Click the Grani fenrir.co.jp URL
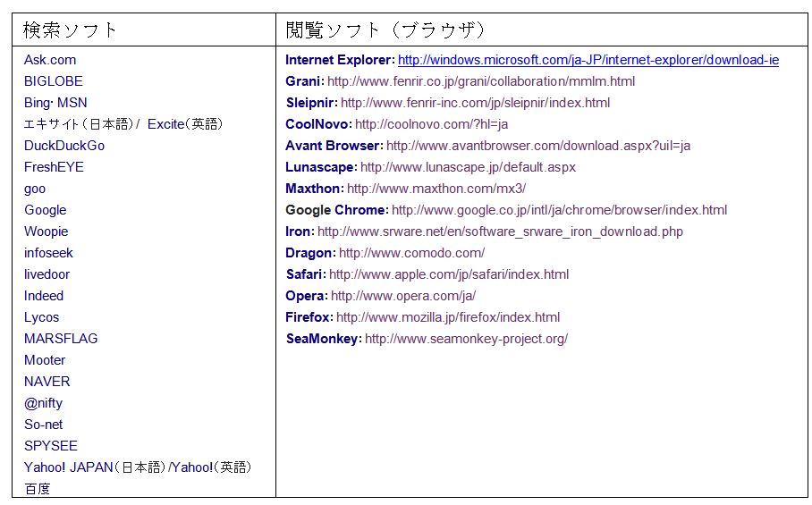 (481, 81)
